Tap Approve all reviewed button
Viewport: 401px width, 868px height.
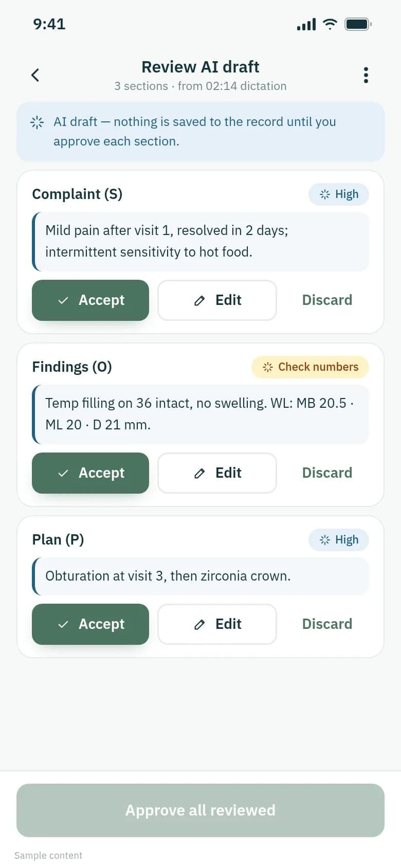click(200, 810)
